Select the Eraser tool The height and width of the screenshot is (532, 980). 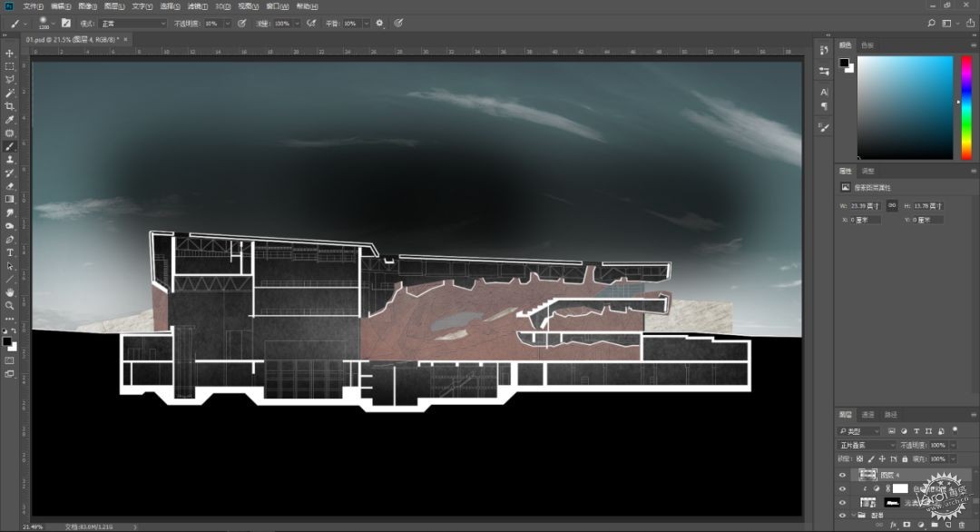pos(9,186)
